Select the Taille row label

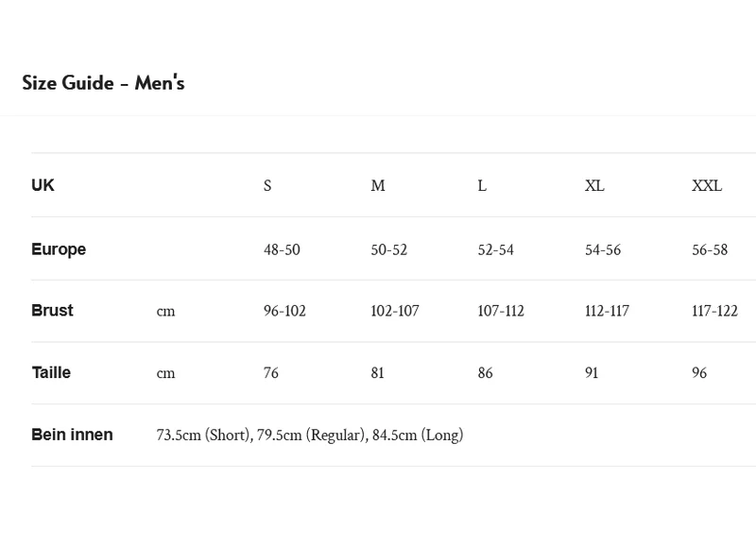[x=51, y=372]
